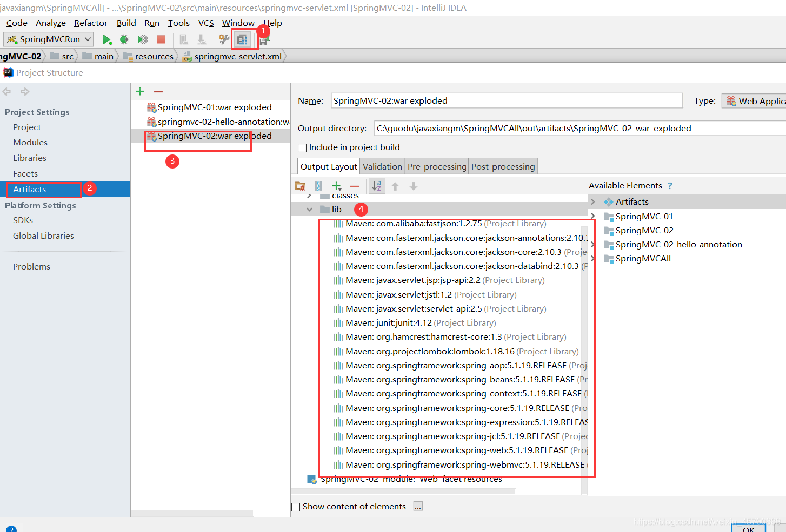The height and width of the screenshot is (532, 786).
Task: Click the resources folder breadcrumb
Action: [148, 56]
